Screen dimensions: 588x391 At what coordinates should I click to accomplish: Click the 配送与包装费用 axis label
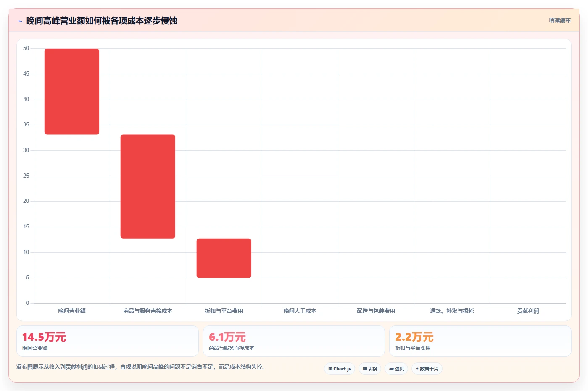click(376, 311)
